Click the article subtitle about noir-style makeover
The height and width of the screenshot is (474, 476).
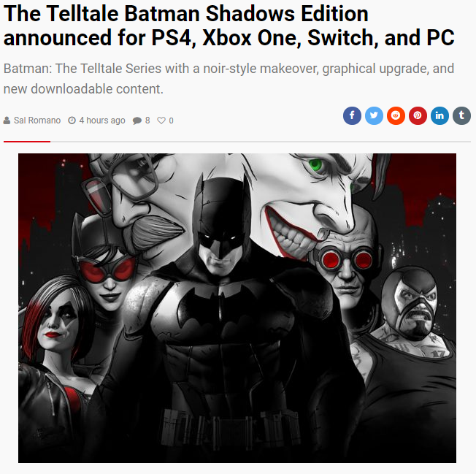(x=229, y=79)
